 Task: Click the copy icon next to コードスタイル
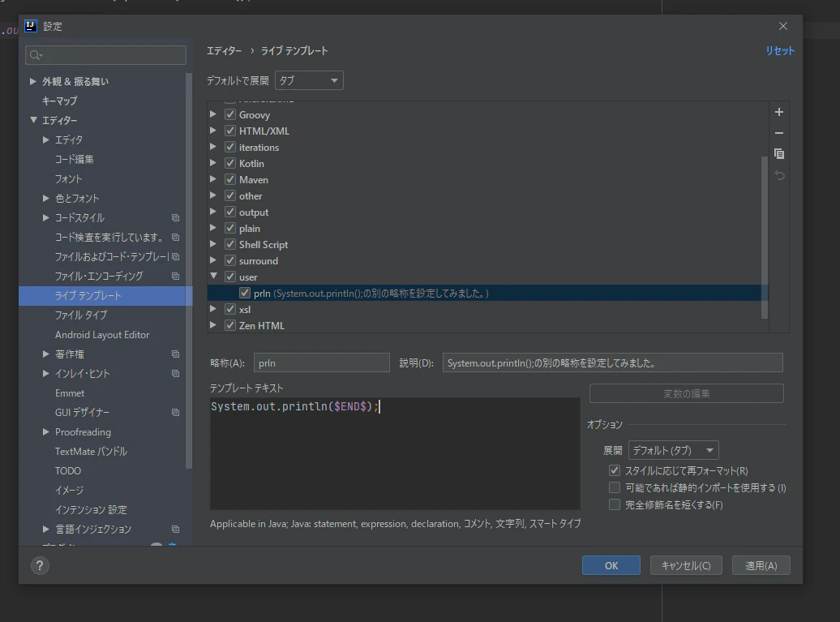tap(175, 217)
